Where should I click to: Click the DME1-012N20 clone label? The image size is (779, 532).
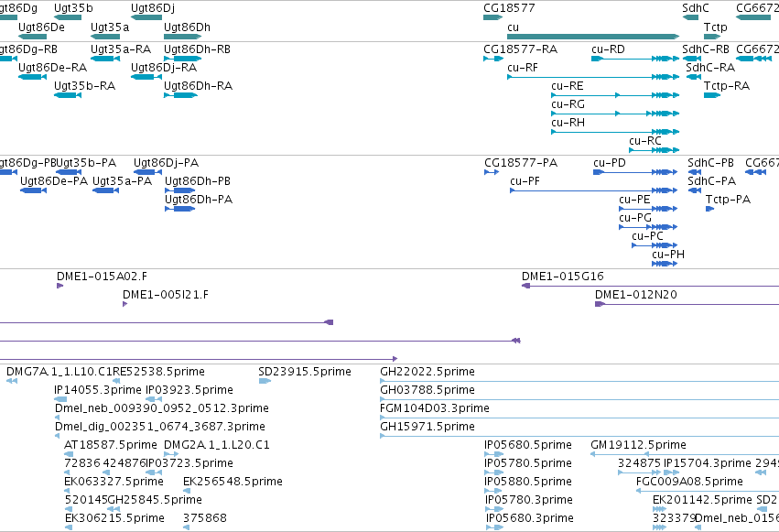(x=636, y=295)
